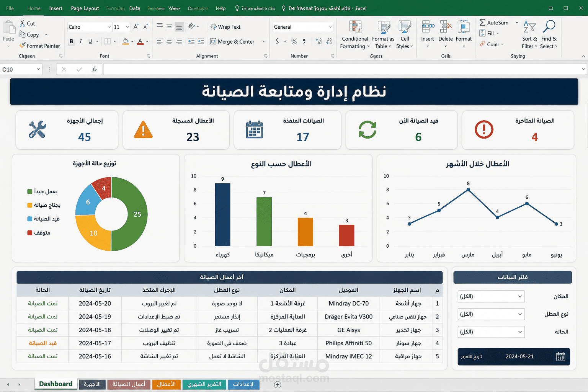Screen dimensions: 588x392
Task: Click the 2024-05-17 date cell
Action: (x=95, y=343)
